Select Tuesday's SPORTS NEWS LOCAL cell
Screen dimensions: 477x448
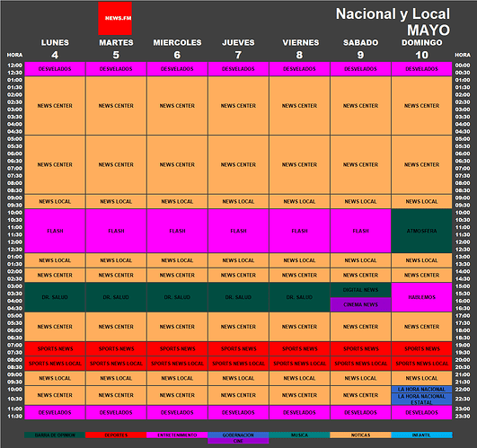[116, 364]
